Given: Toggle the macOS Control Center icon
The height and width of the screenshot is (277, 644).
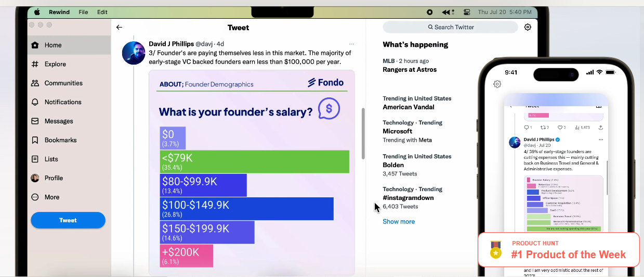Looking at the screenshot, I should click(467, 12).
